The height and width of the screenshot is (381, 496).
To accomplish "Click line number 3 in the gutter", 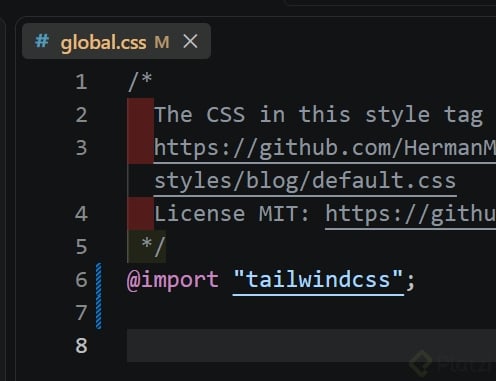I will click(81, 148).
